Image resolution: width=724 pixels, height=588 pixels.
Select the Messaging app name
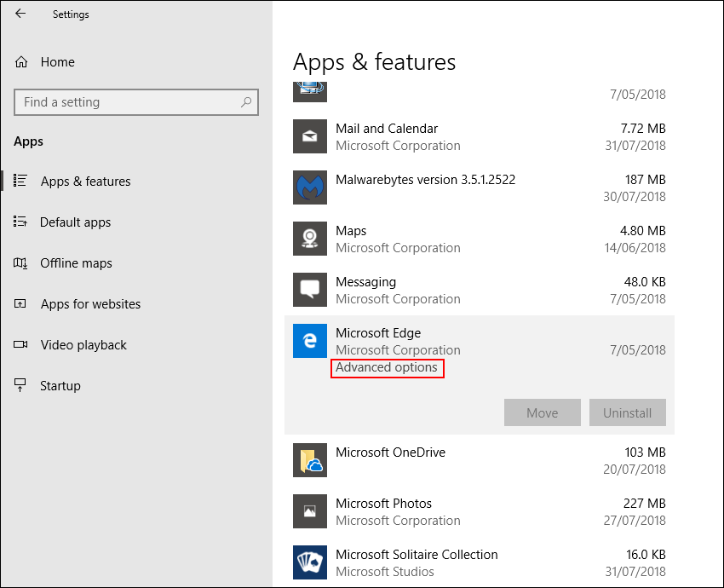[x=365, y=282]
